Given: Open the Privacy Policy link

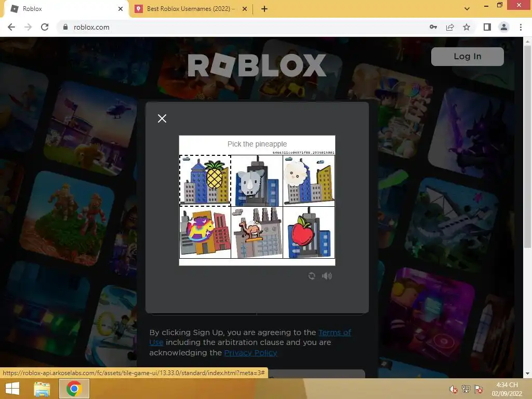Looking at the screenshot, I should 250,353.
